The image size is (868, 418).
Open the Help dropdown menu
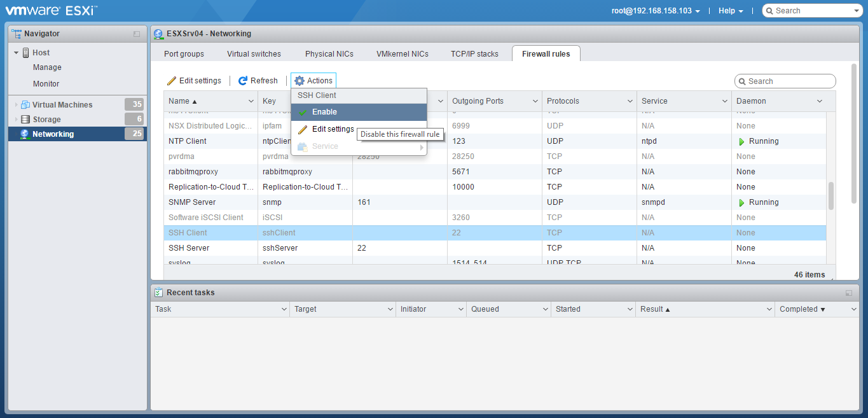pyautogui.click(x=731, y=11)
